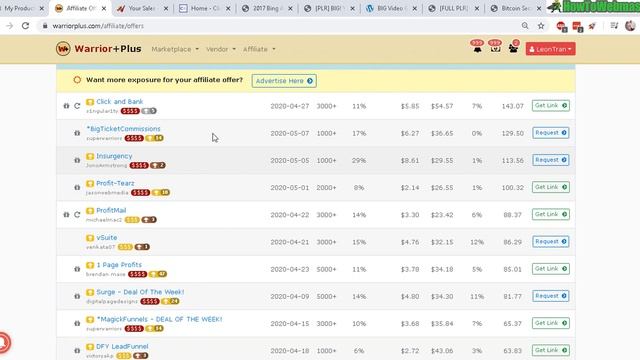
Task: Open the notifications bell icon
Action: [477, 49]
